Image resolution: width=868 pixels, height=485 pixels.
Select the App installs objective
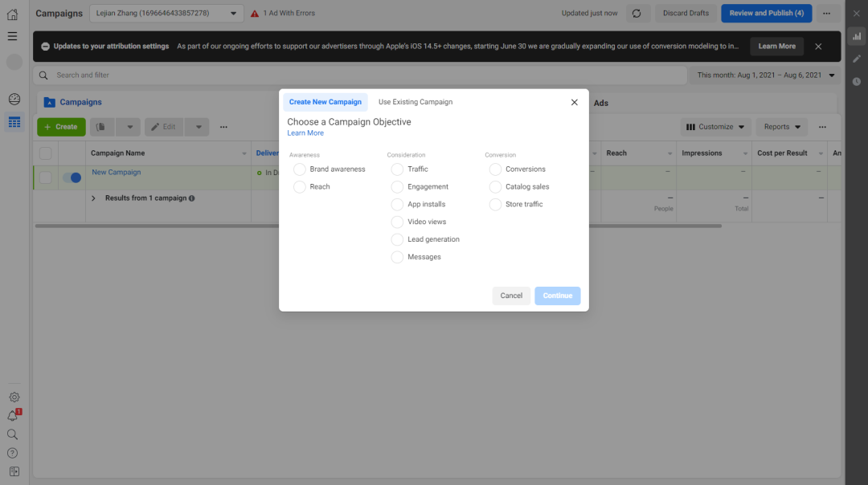(397, 205)
